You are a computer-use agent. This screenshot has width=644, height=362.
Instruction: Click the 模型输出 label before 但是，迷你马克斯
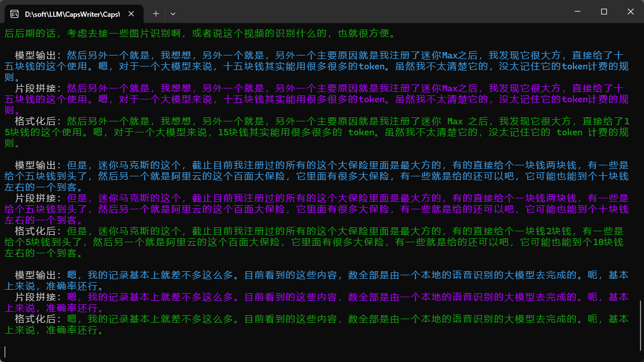tap(38, 165)
